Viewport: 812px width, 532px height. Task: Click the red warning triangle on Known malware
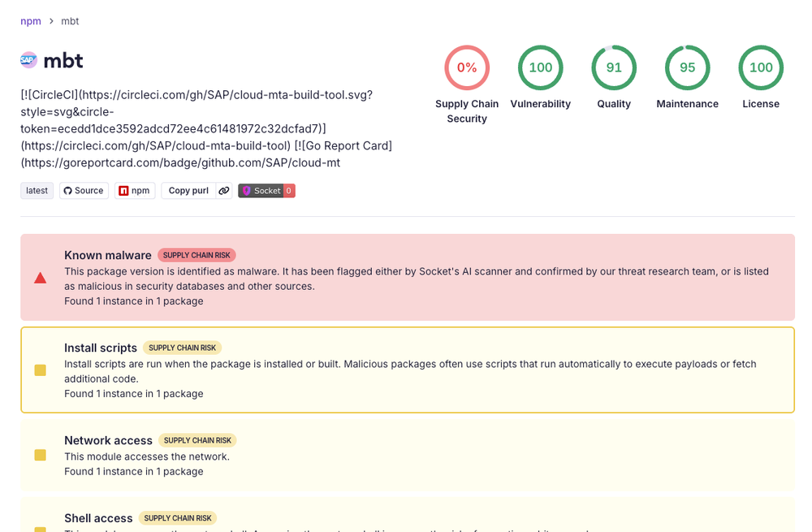point(40,277)
